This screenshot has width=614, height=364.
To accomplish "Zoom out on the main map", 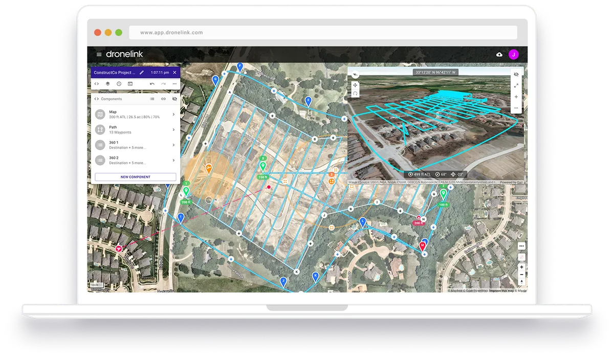I will (x=521, y=275).
